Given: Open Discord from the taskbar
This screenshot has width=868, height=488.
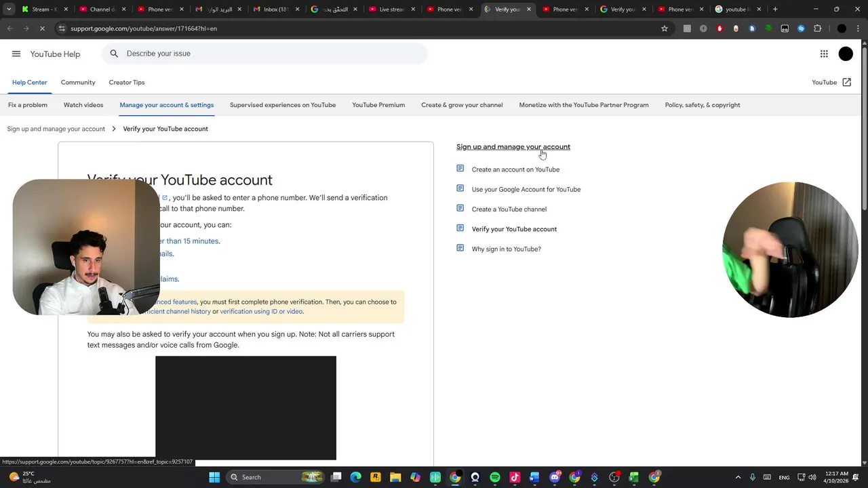Looking at the screenshot, I should [555, 477].
